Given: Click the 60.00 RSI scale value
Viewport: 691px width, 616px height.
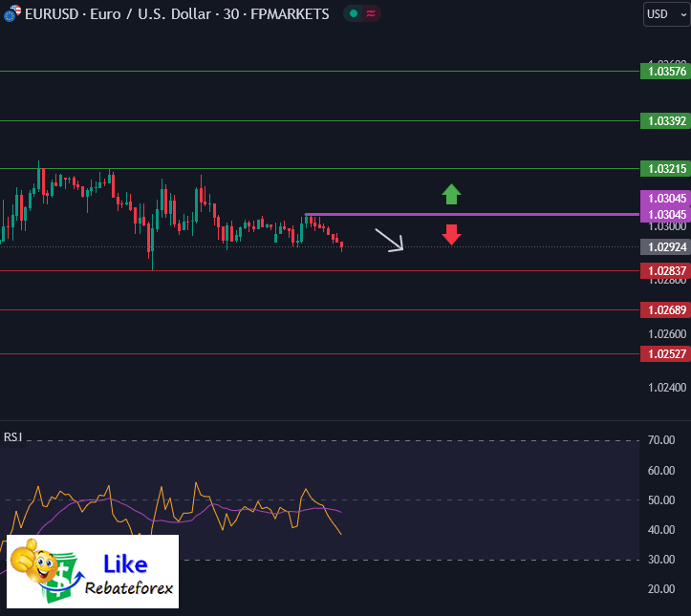Looking at the screenshot, I should (x=661, y=470).
